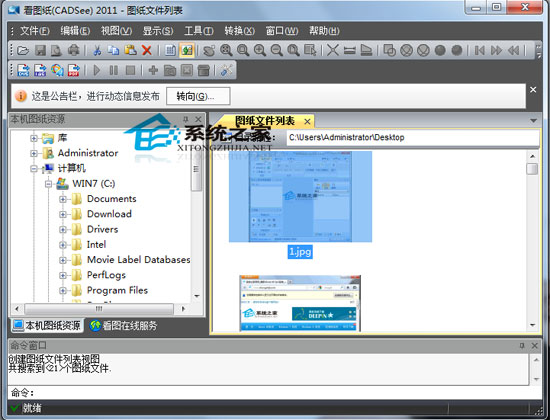Collapse the WIN7 (C:) drive node
The image size is (550, 420).
point(48,184)
